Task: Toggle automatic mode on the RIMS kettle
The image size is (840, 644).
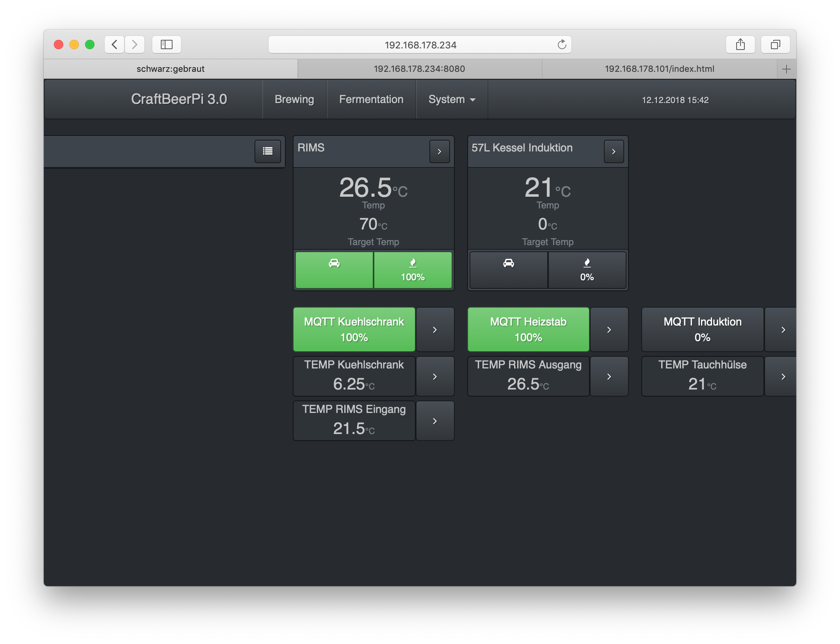Action: click(x=334, y=270)
